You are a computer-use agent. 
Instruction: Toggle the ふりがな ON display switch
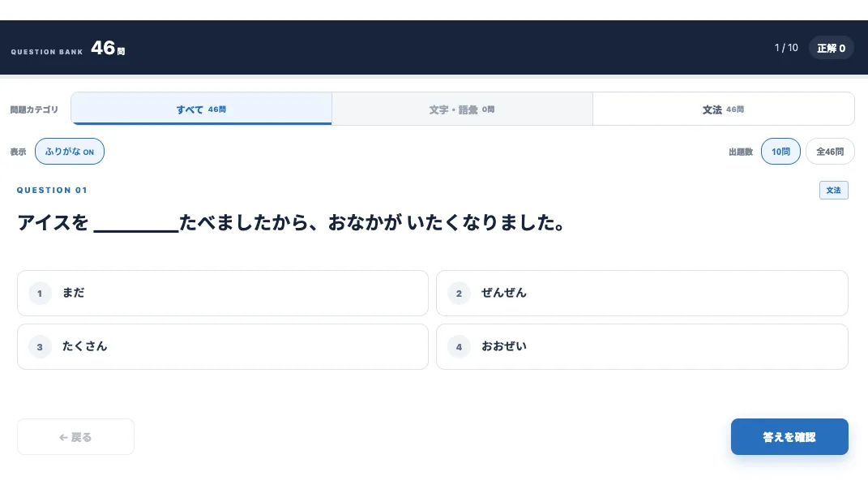(x=69, y=151)
